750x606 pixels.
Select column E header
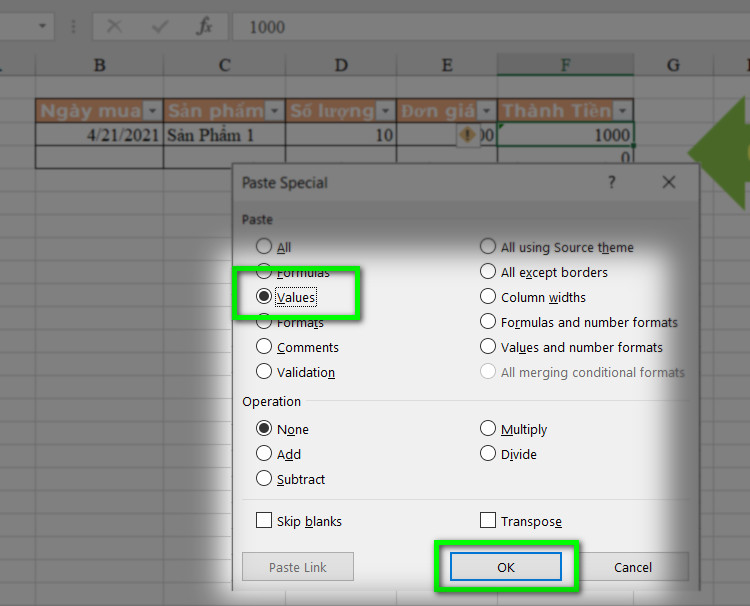point(447,65)
